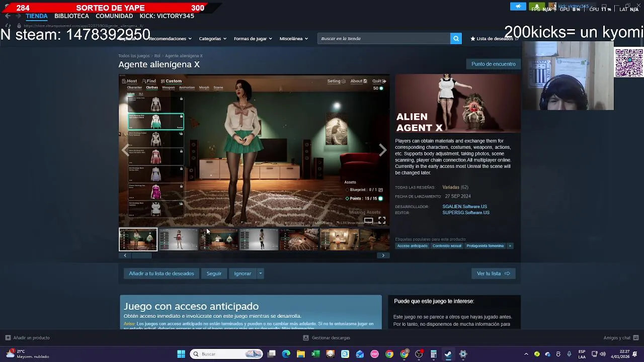Image resolution: width=644 pixels, height=362 pixels.
Task: Open the downloads icon beside Gestionar descargas
Action: (306, 338)
